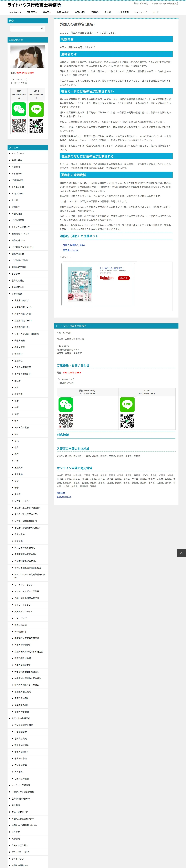Click the footer phone number 090-1452-1688

[x=72, y=373]
